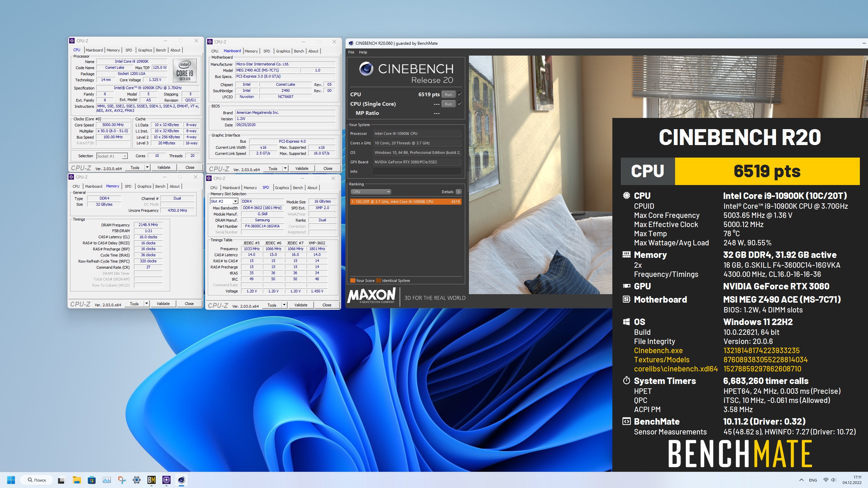Launch File Explorer from the taskbar
This screenshot has width=868, height=488.
pos(77,480)
